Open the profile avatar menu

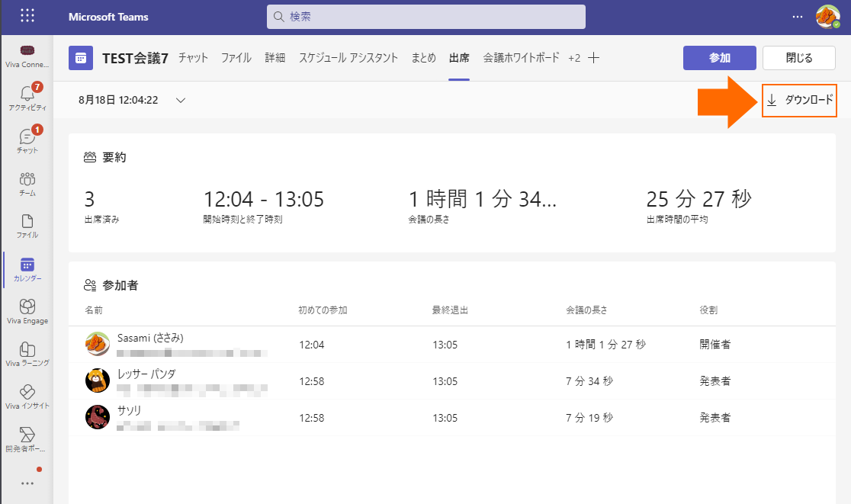click(827, 16)
